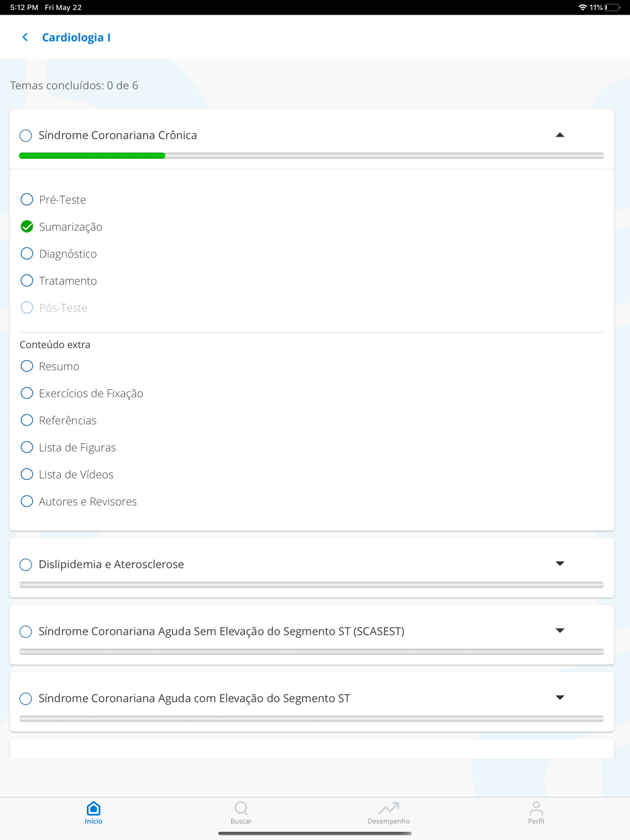This screenshot has width=630, height=840.
Task: Open Lista de Vídeos entry
Action: click(x=76, y=475)
